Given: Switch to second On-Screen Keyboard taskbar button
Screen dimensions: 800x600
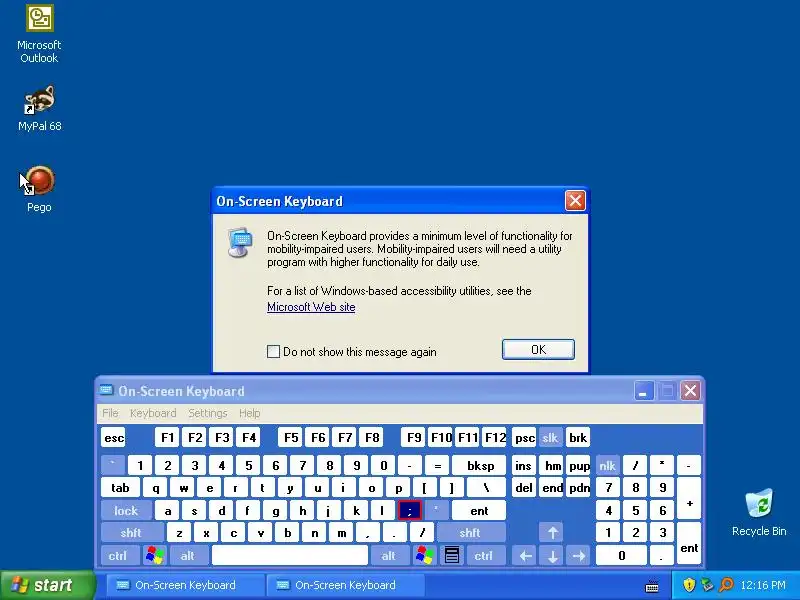Looking at the screenshot, I should (x=345, y=585).
